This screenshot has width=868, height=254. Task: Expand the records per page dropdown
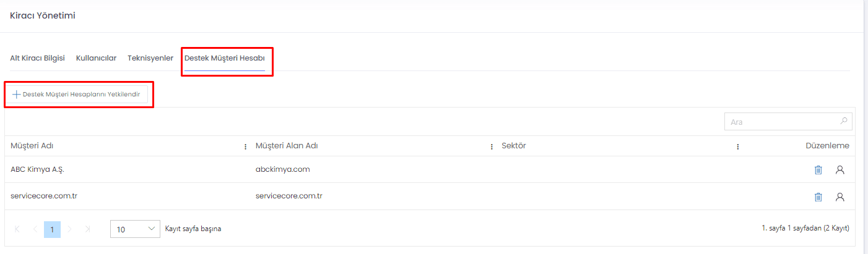click(x=135, y=229)
